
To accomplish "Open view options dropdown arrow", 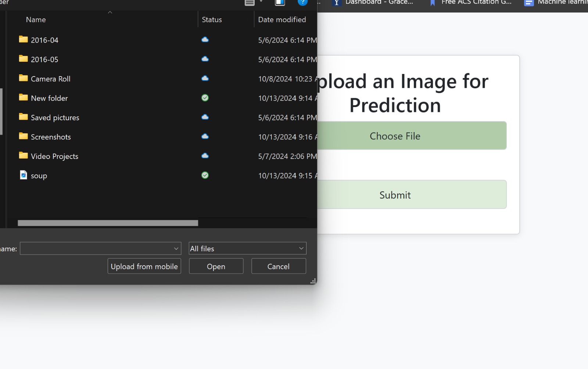I will (261, 2).
